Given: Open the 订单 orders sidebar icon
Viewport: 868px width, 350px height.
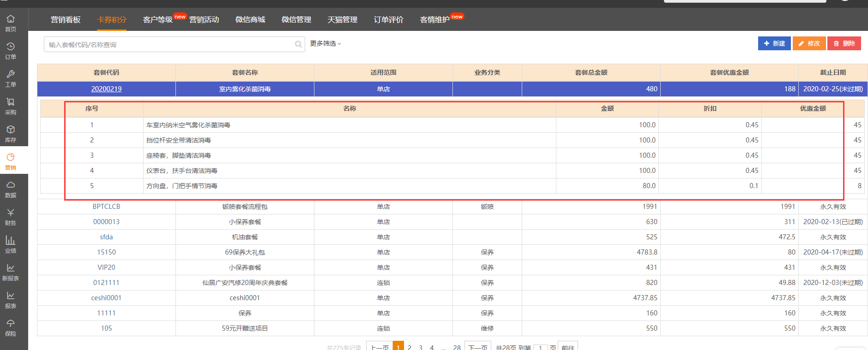Looking at the screenshot, I should coord(11,50).
